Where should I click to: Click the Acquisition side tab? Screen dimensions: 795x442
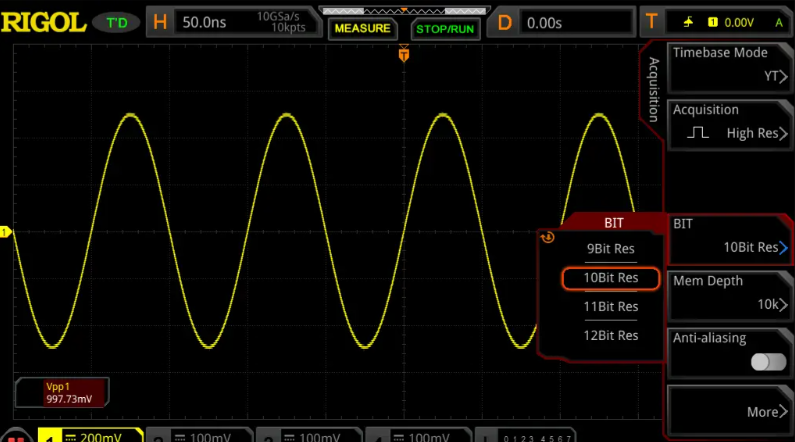click(x=654, y=90)
